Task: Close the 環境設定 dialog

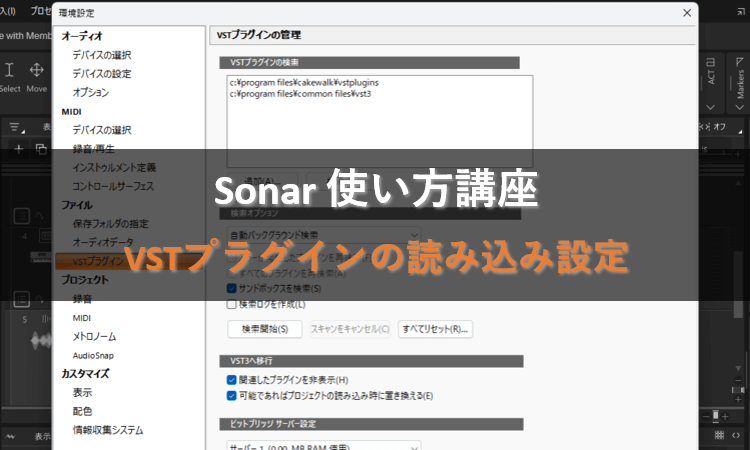Action: [x=686, y=13]
